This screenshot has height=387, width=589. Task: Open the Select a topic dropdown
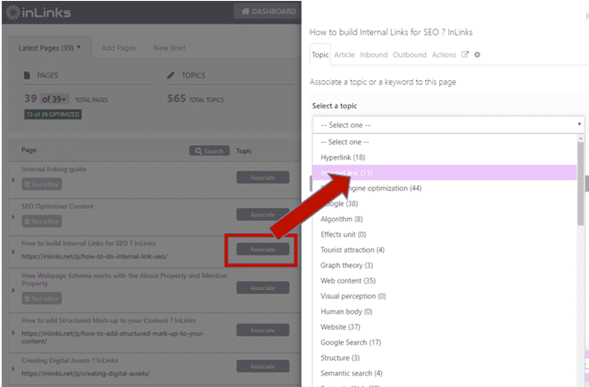click(448, 125)
